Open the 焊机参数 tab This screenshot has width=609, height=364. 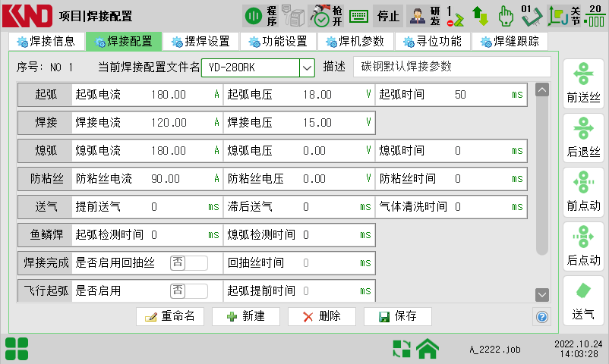[x=355, y=42]
